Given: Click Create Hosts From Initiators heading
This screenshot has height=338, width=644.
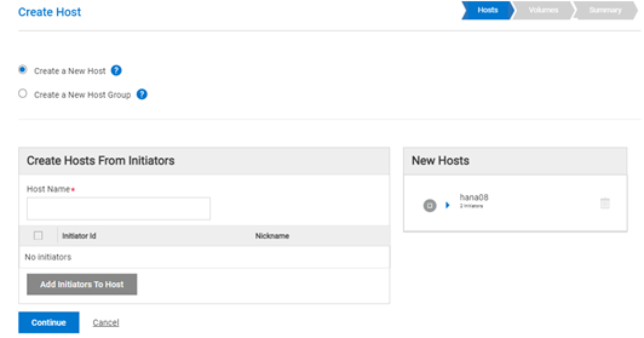Looking at the screenshot, I should 101,160.
